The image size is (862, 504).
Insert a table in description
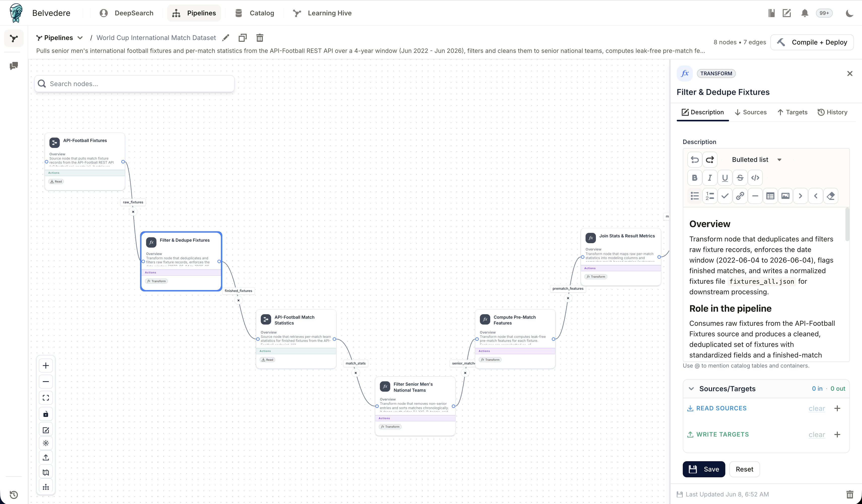pos(770,196)
